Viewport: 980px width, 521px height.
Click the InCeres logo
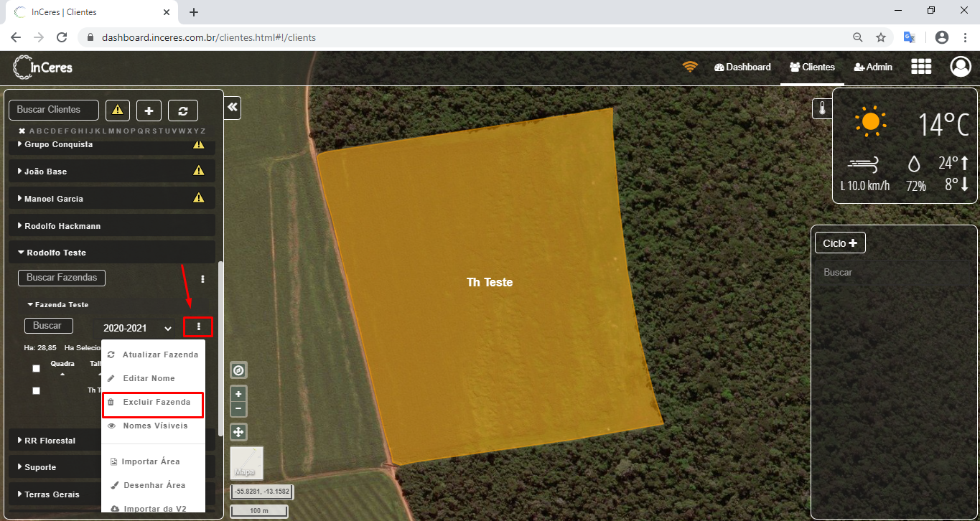pyautogui.click(x=43, y=67)
